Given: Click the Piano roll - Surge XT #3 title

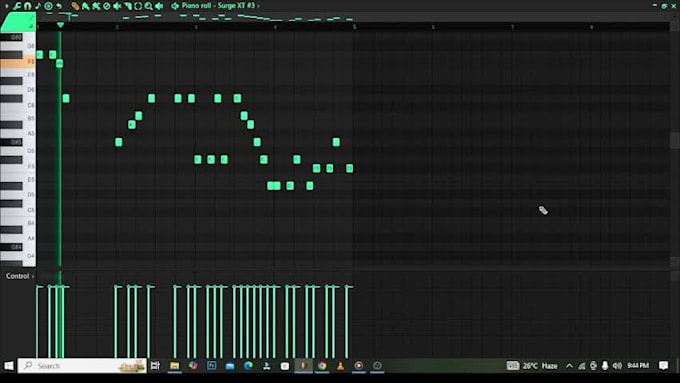Looking at the screenshot, I should [x=218, y=6].
